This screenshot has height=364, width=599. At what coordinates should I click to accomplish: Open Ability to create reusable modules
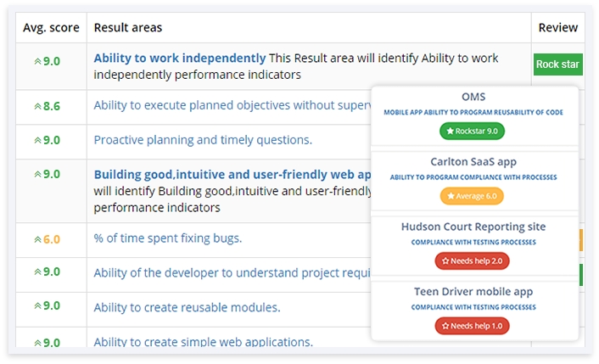pos(187,307)
